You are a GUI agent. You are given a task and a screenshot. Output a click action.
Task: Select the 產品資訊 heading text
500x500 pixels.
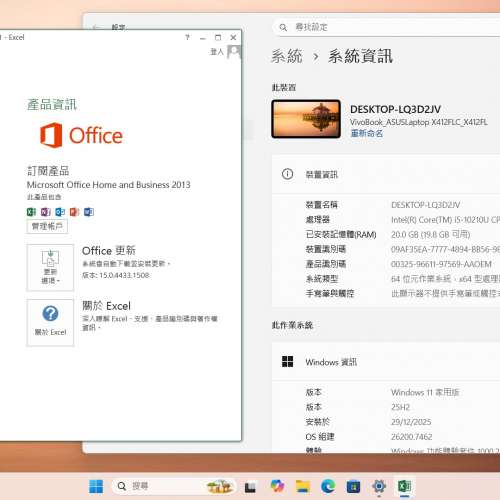(x=52, y=104)
